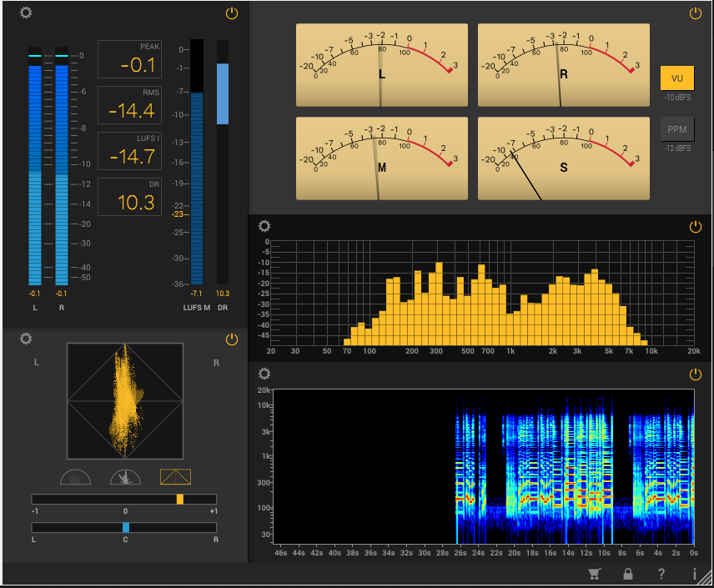
Task: Switch the meters to VU mode
Action: pyautogui.click(x=676, y=78)
